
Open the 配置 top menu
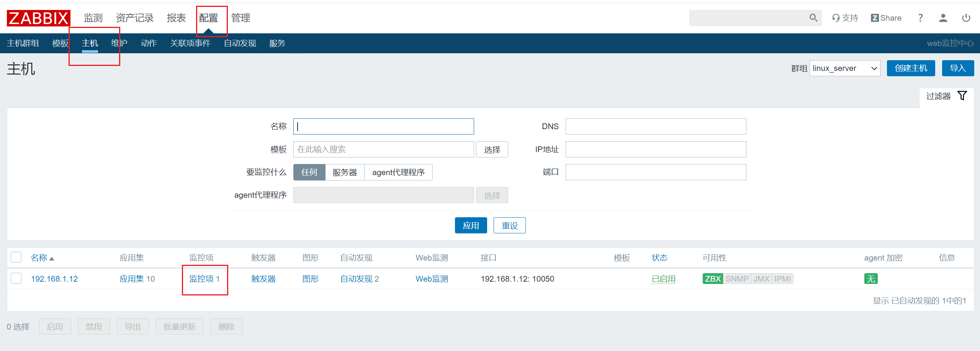point(208,18)
